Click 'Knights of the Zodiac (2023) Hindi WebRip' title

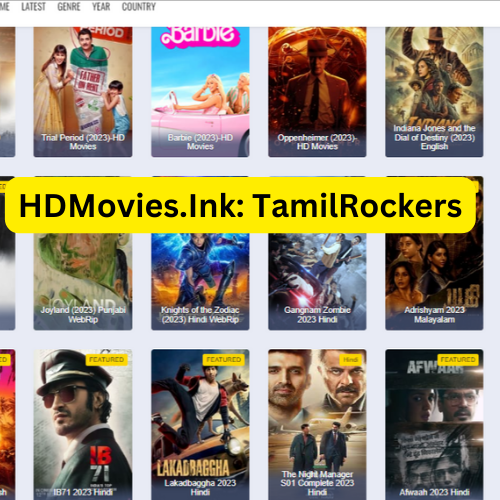click(x=200, y=315)
